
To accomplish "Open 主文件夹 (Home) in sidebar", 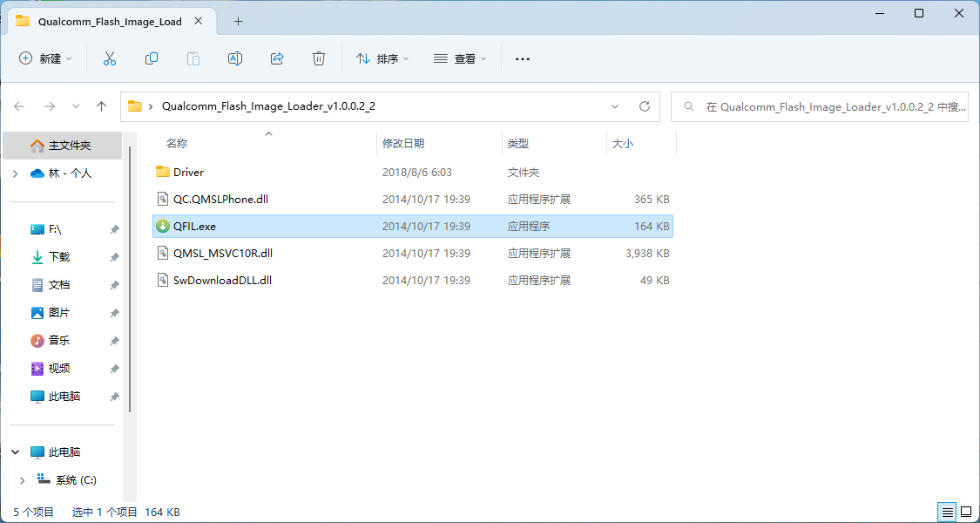I will pos(62,146).
